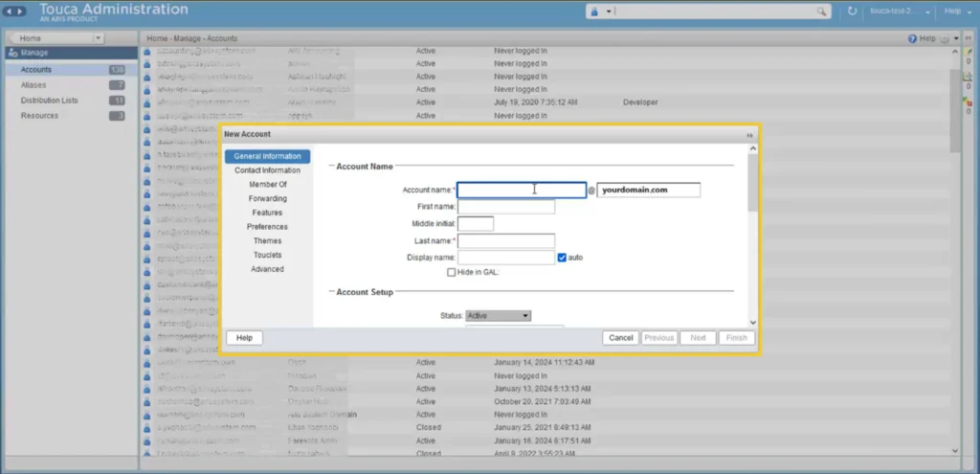
Task: Select Accounts in the left navigation
Action: [71, 70]
